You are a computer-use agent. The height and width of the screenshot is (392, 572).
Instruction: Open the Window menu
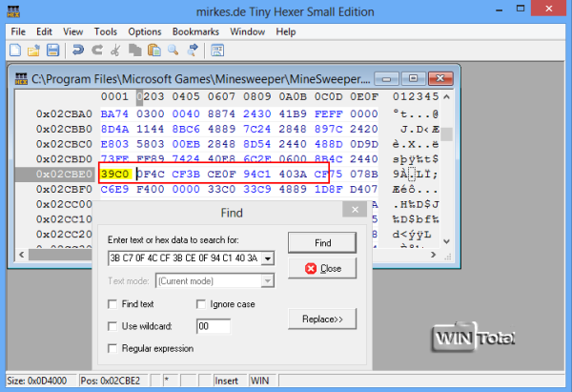(247, 31)
